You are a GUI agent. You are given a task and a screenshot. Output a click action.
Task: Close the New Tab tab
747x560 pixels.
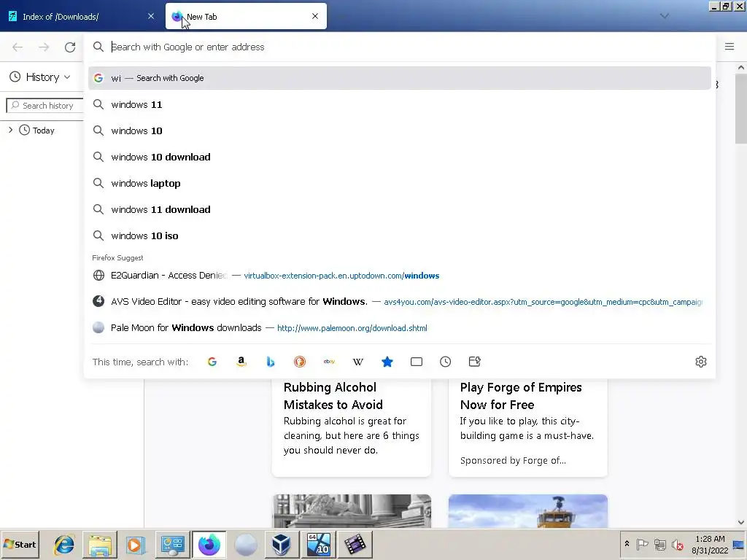coord(315,16)
